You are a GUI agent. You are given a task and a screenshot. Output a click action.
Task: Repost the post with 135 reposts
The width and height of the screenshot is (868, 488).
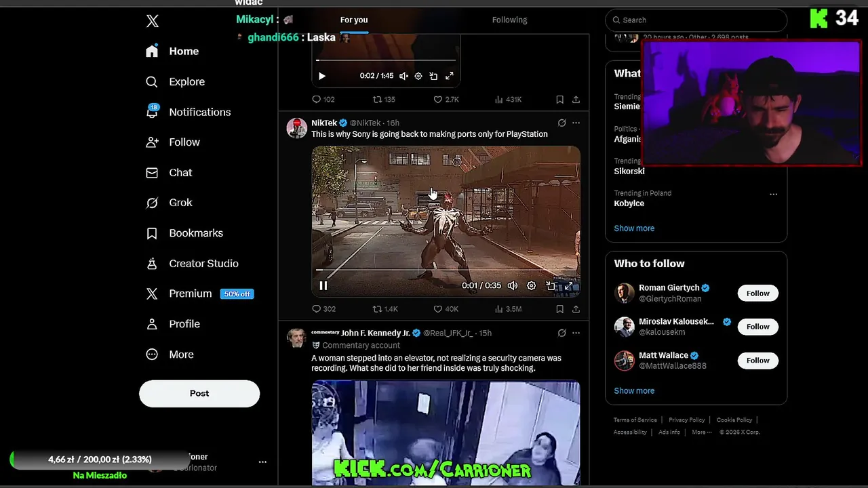384,100
